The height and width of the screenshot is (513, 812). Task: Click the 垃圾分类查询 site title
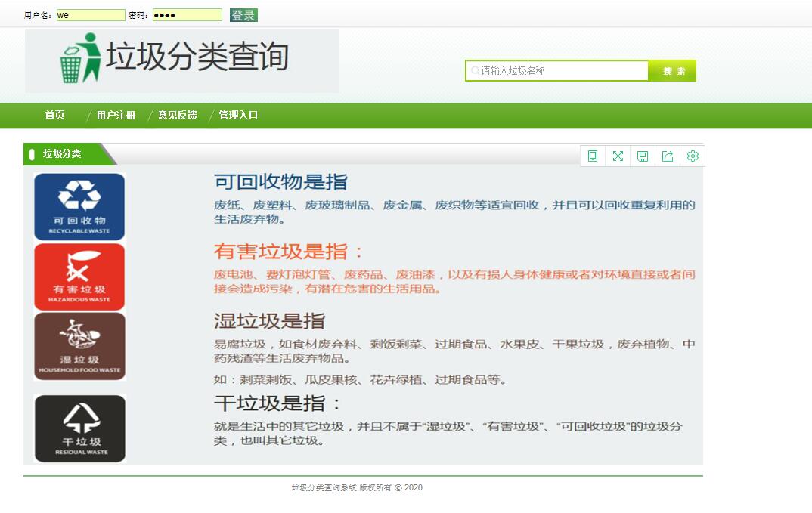[x=197, y=57]
